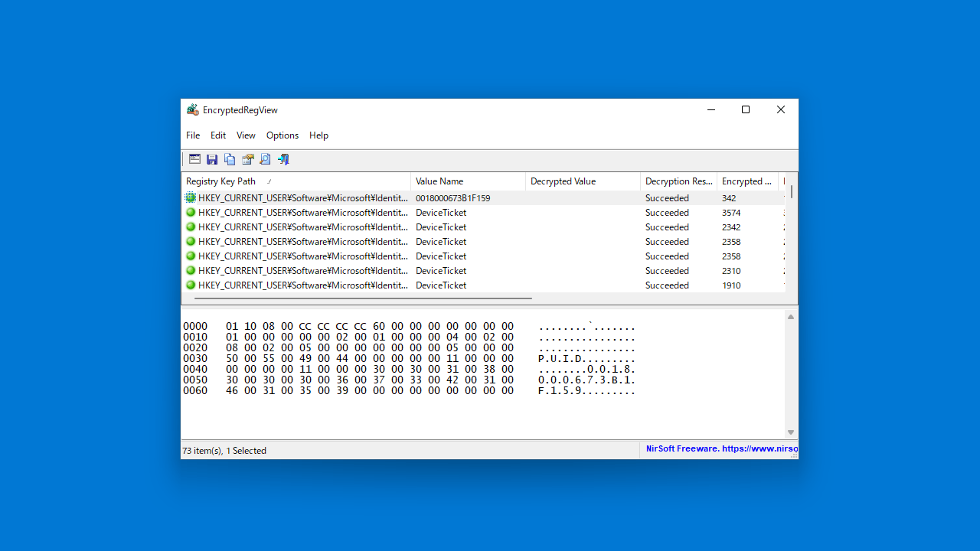The width and height of the screenshot is (980, 551).
Task: Select DeviceTicket in the 3574 row
Action: [x=441, y=212]
